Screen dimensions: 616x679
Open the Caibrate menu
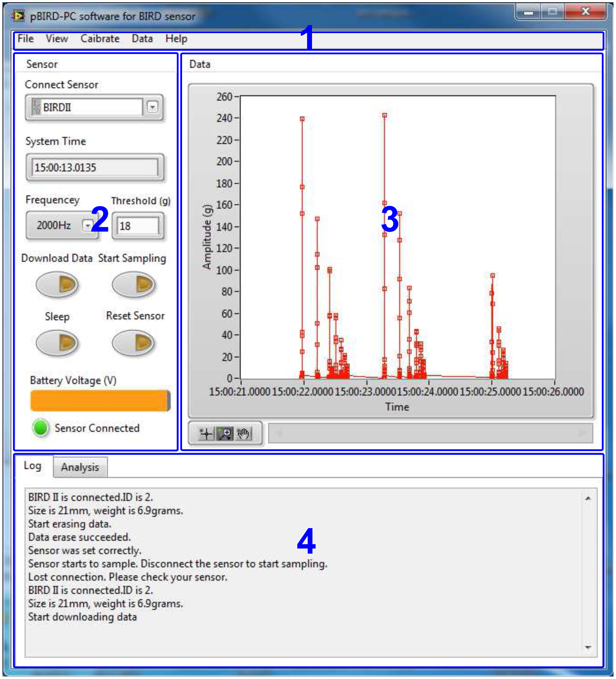(x=100, y=39)
